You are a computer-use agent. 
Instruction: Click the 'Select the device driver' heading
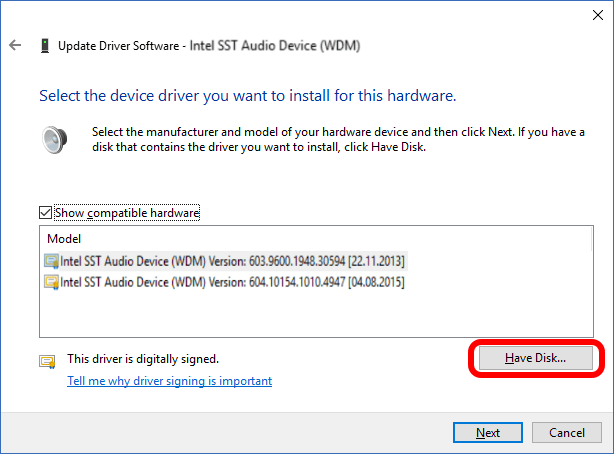click(x=247, y=97)
